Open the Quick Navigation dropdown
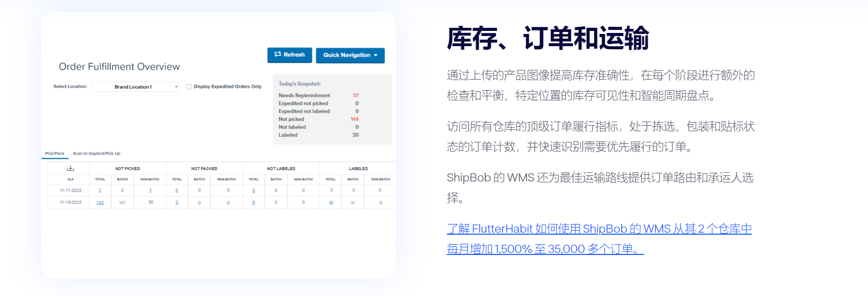Screen dimensions: 868x296 tap(350, 55)
